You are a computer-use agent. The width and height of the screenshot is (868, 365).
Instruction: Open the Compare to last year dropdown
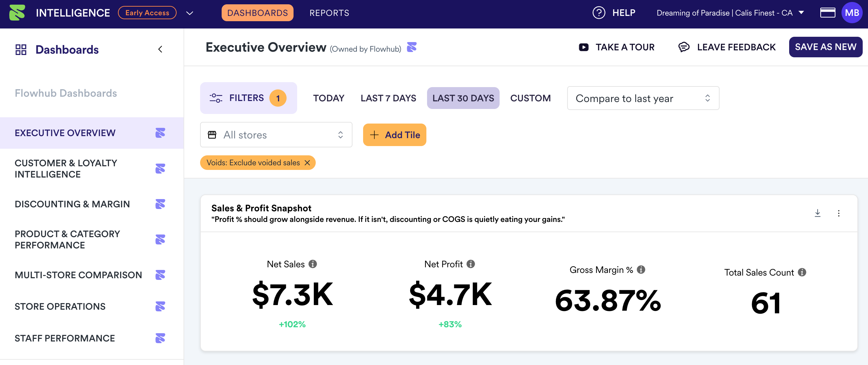[643, 98]
